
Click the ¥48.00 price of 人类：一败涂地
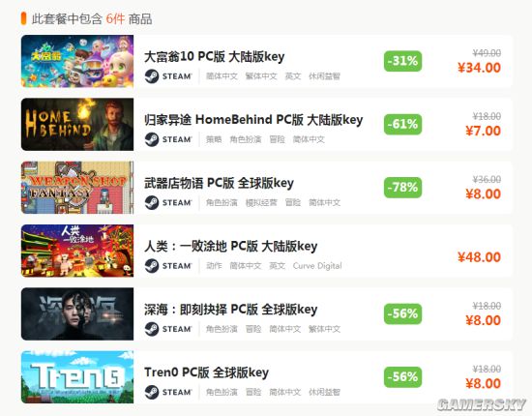click(479, 257)
